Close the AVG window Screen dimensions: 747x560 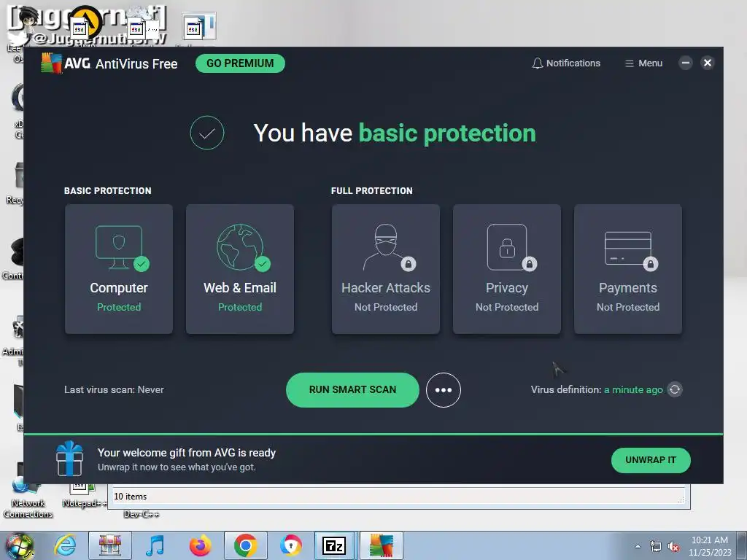pyautogui.click(x=708, y=63)
